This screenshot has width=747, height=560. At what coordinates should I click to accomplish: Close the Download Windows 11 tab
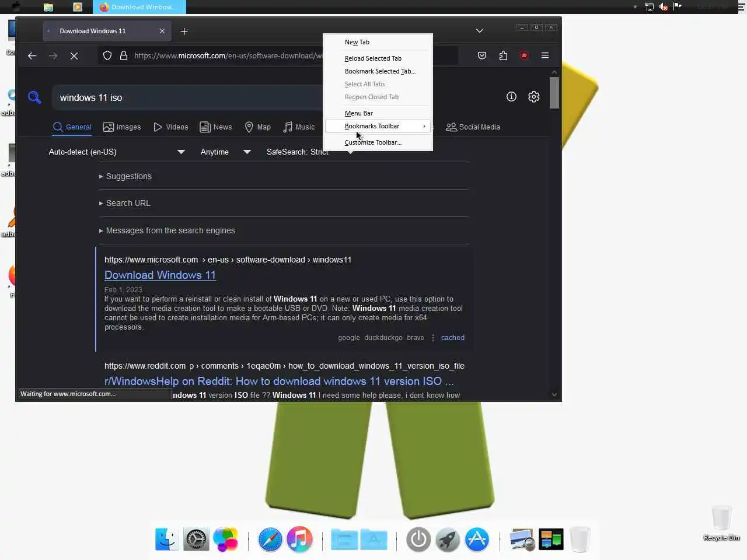click(162, 31)
